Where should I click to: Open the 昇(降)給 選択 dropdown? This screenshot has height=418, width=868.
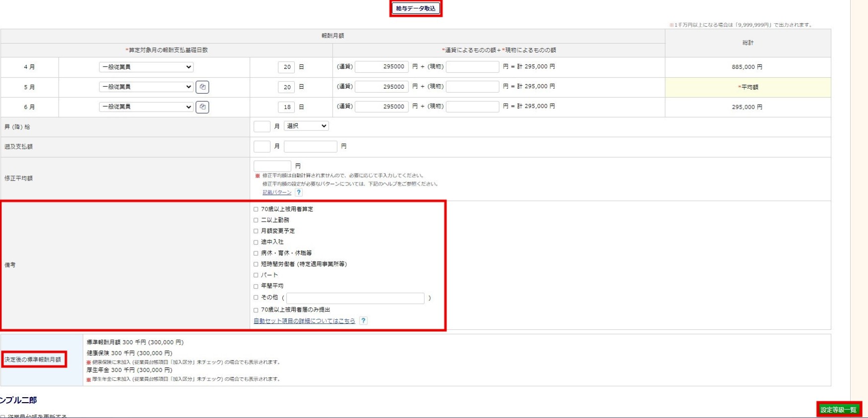click(x=306, y=126)
